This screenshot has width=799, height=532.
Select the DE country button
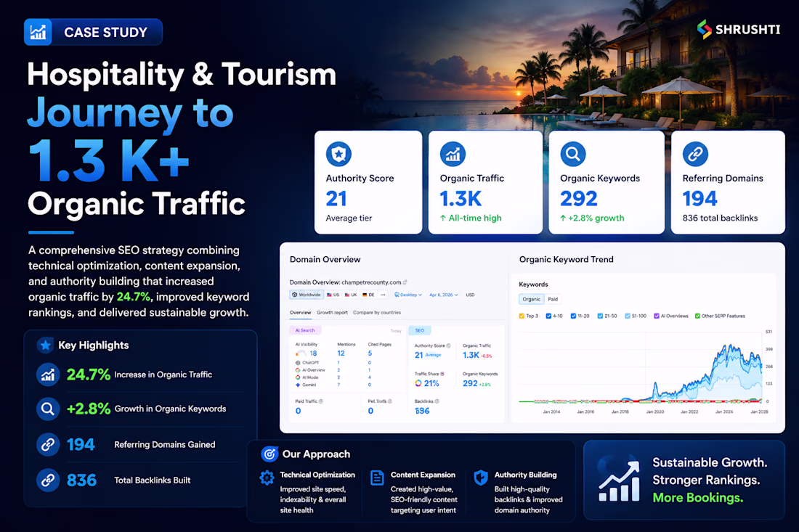pos(368,295)
